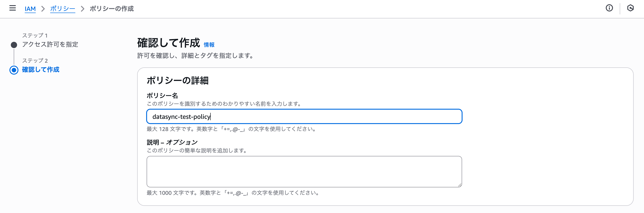Click the hexagon icon at top right
Screen dimensions: 644x213
(630, 8)
